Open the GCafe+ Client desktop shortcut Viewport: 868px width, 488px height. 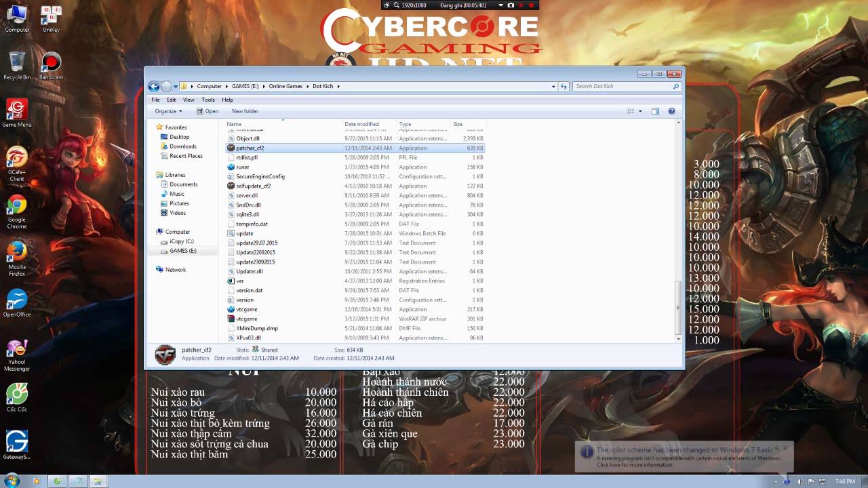pyautogui.click(x=17, y=165)
